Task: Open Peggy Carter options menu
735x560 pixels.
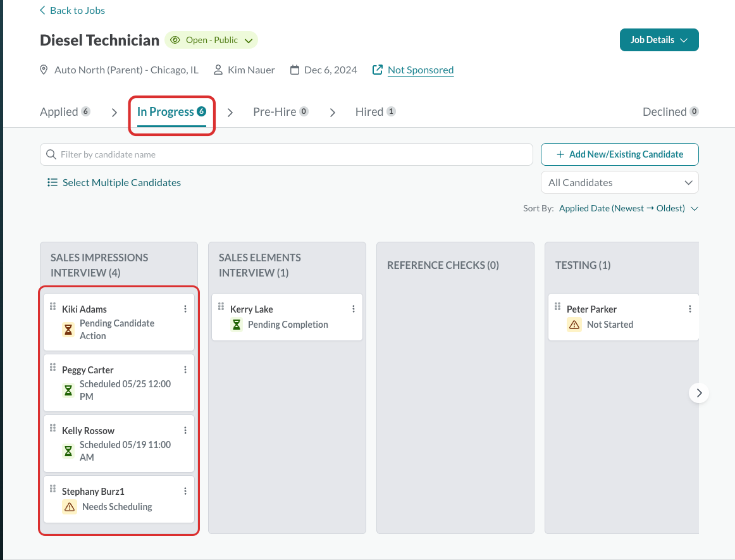Action: pyautogui.click(x=185, y=370)
